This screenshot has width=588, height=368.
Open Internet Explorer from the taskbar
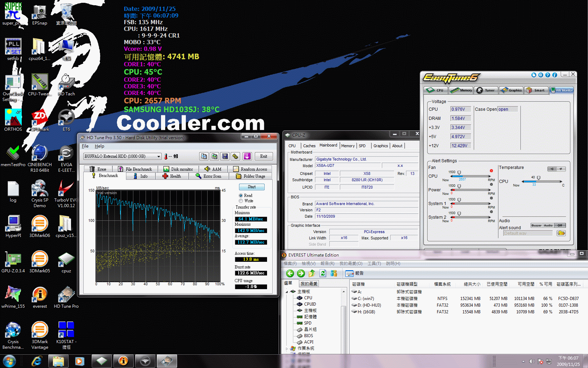[36, 361]
